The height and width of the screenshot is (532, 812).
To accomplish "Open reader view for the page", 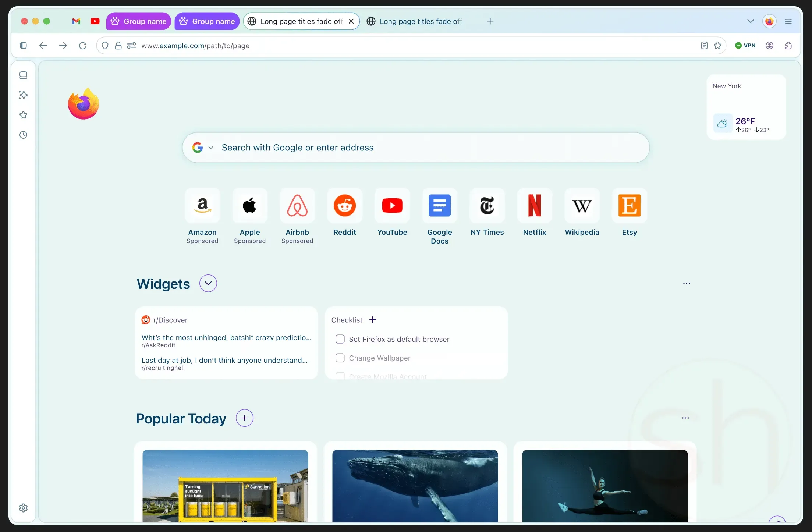I will click(x=703, y=45).
